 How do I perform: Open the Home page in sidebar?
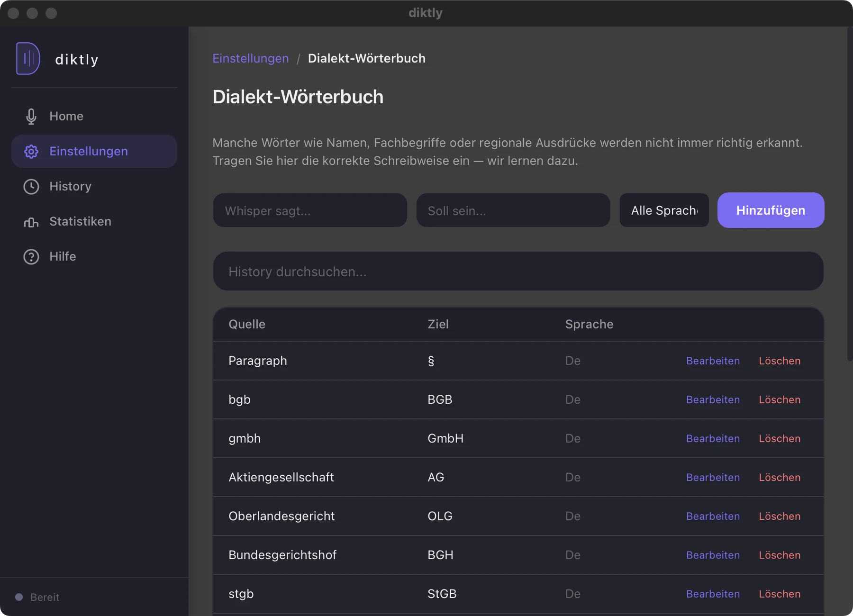(x=94, y=116)
